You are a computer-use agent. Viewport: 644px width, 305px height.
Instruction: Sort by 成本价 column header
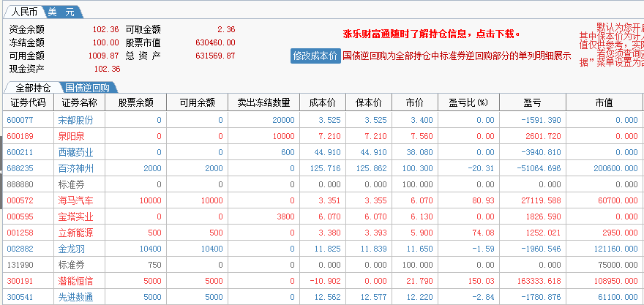point(323,102)
